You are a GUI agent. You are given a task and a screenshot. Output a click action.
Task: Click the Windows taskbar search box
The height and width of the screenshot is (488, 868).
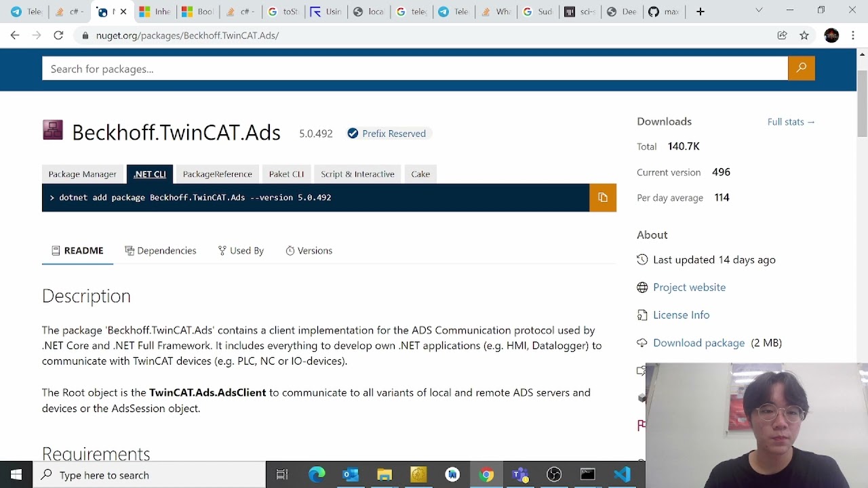click(149, 475)
